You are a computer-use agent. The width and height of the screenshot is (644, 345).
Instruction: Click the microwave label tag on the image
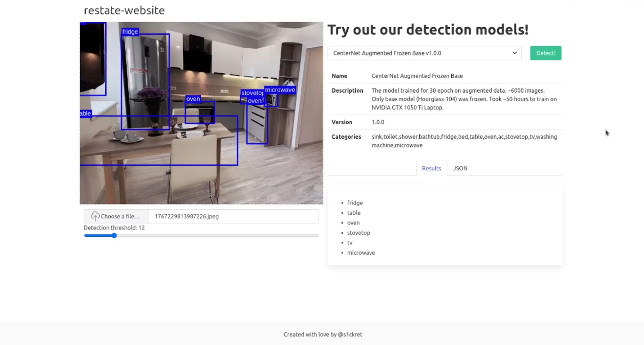280,90
